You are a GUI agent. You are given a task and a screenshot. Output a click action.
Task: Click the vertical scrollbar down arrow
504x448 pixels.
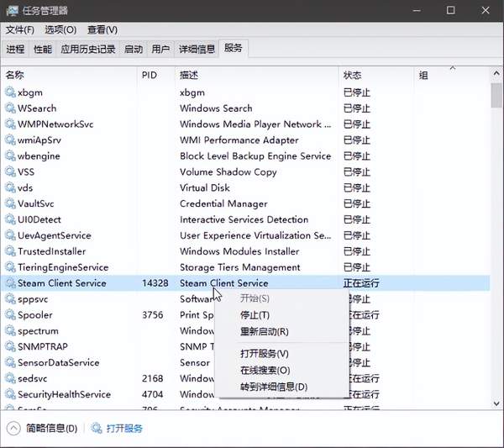[x=496, y=403]
